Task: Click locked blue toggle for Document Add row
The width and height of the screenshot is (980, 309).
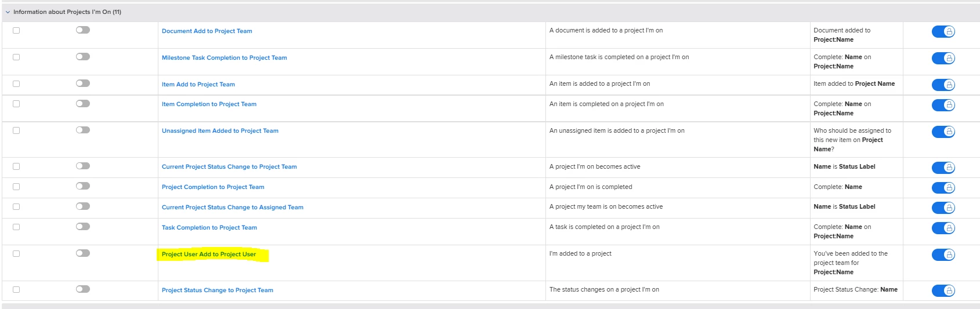Action: [943, 31]
